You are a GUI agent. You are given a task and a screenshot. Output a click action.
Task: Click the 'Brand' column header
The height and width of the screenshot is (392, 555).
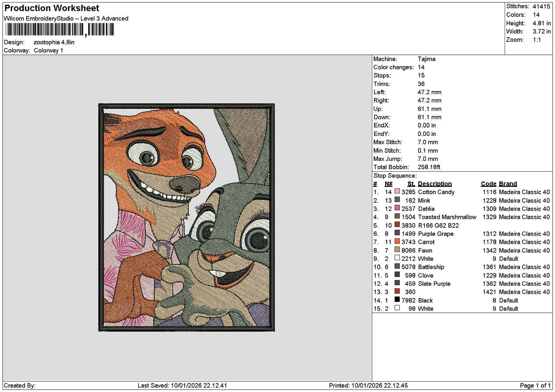point(508,184)
